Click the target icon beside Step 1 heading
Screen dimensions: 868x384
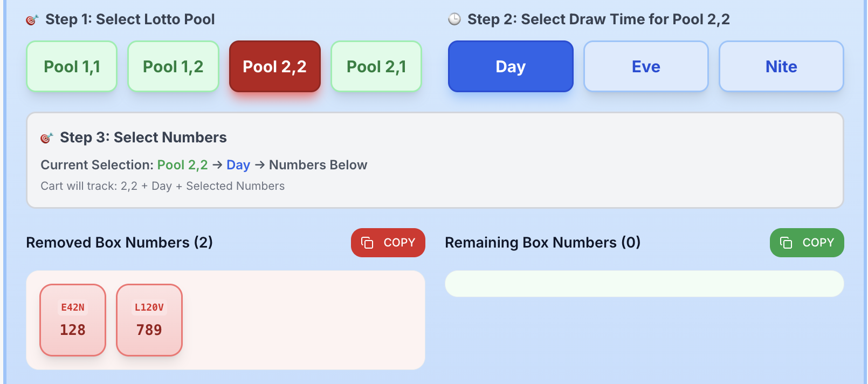point(32,20)
